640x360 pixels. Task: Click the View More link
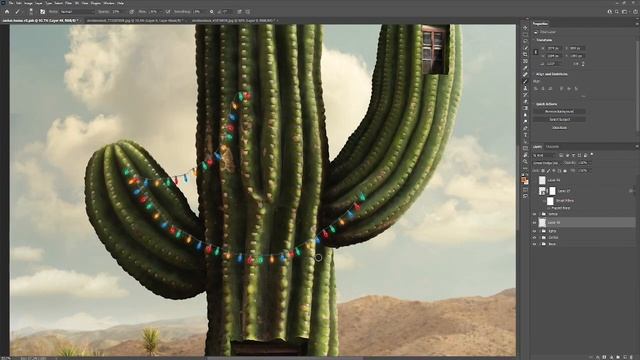(559, 127)
